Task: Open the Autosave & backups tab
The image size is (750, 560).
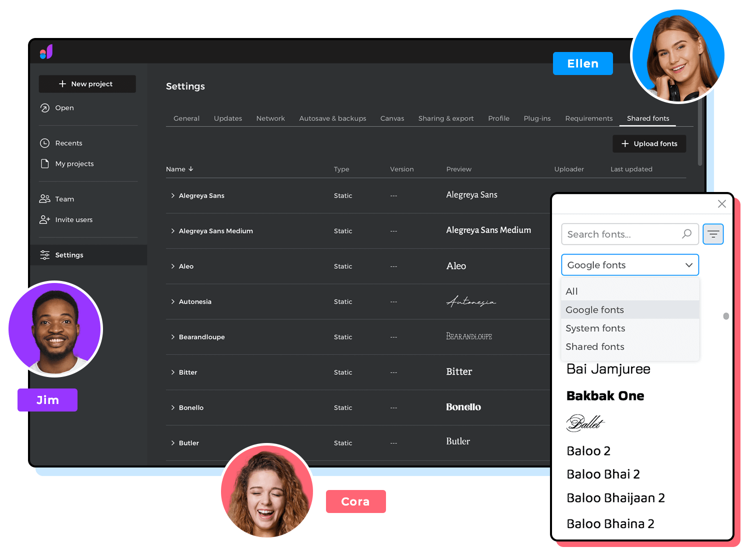Action: click(x=332, y=118)
